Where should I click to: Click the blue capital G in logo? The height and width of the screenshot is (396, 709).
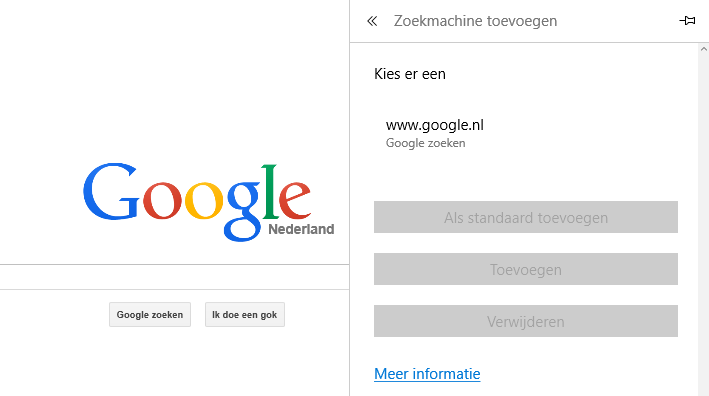coord(111,192)
